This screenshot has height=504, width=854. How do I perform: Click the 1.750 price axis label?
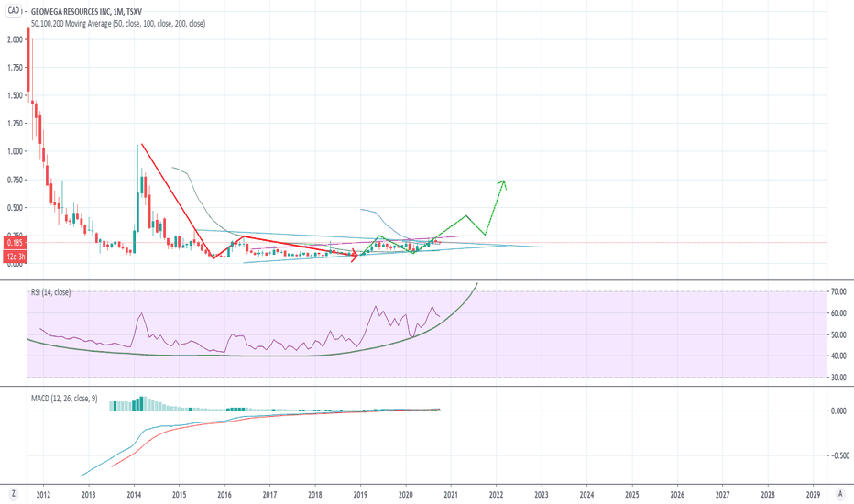coord(16,68)
